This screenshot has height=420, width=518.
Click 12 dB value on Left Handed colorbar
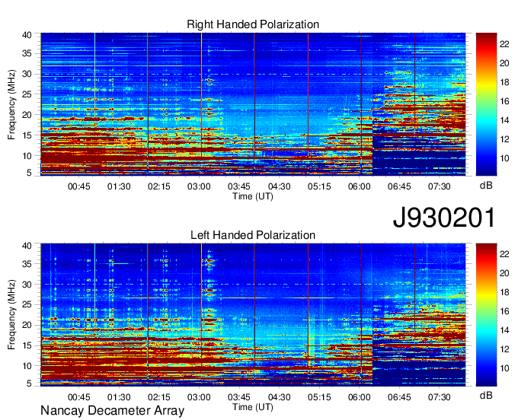coord(504,349)
